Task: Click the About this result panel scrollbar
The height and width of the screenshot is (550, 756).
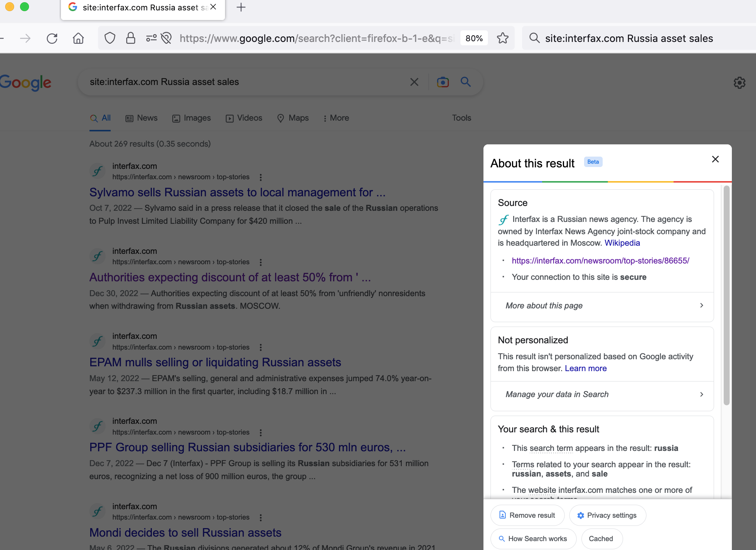Action: click(x=727, y=295)
